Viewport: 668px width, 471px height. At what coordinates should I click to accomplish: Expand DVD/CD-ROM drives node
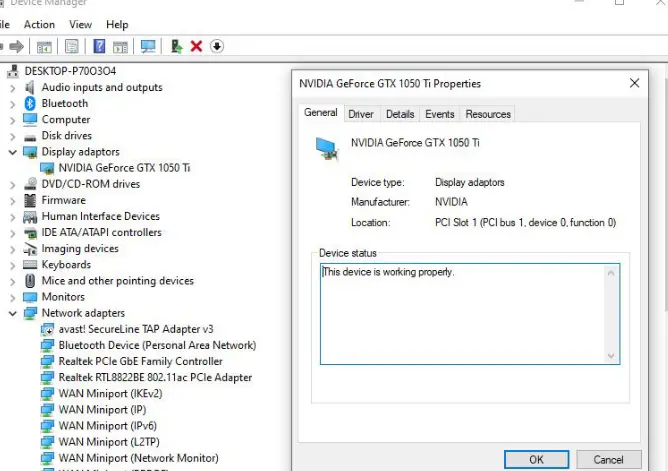(x=12, y=184)
